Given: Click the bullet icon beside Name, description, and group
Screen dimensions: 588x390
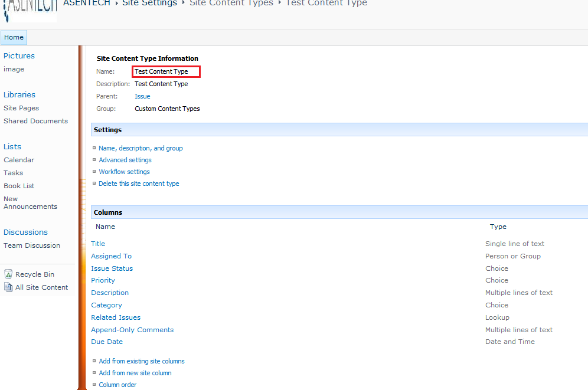Looking at the screenshot, I should [x=94, y=148].
